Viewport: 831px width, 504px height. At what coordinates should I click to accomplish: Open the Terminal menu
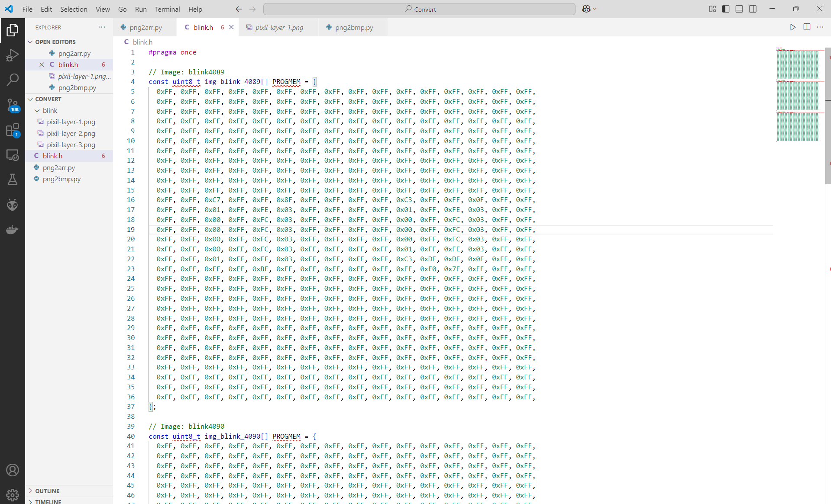pyautogui.click(x=167, y=9)
